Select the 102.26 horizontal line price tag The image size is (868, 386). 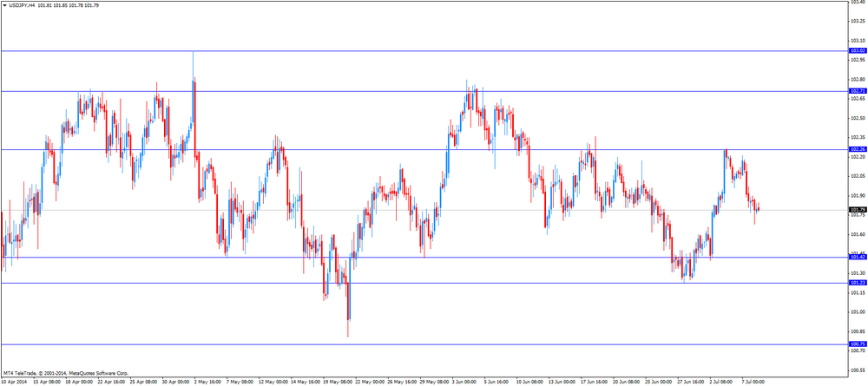[858, 149]
